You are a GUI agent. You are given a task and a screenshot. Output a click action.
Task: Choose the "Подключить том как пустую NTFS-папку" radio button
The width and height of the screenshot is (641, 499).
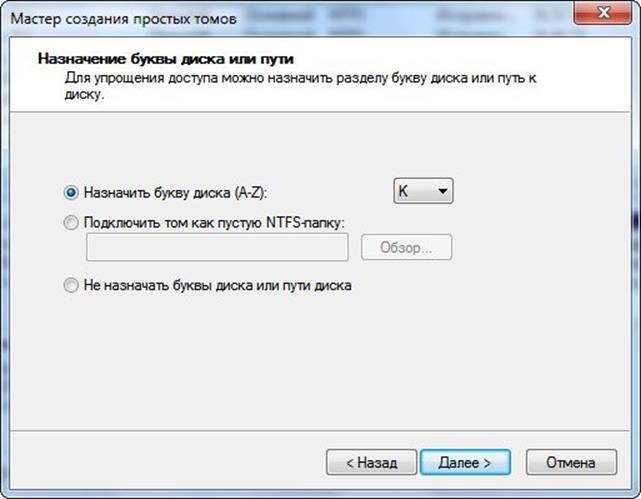tap(71, 223)
